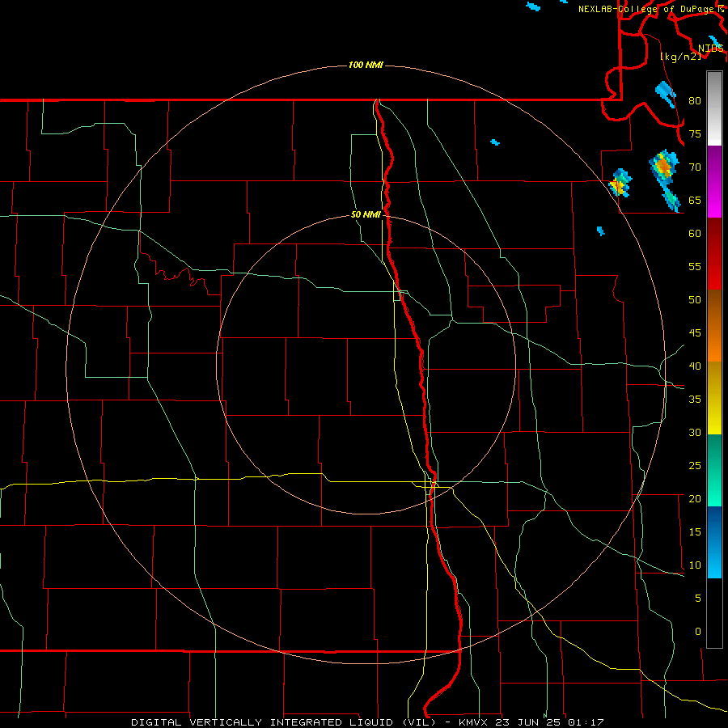Click the storm cell with the orange core

pyautogui.click(x=664, y=166)
